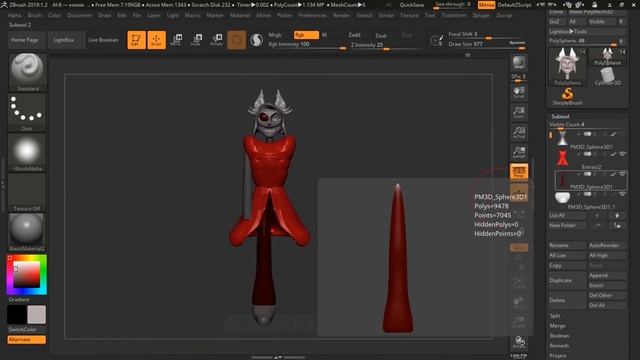
Task: Toggle Draw mode button
Action: (156, 40)
